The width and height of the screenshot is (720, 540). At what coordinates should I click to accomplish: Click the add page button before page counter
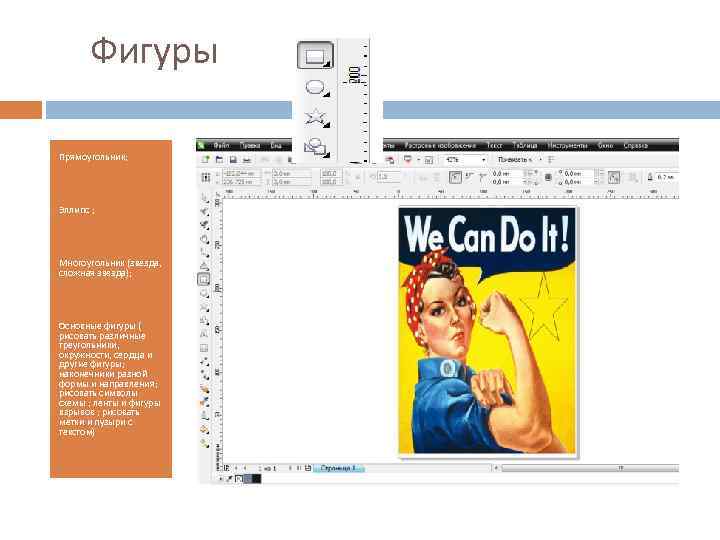coord(226,468)
